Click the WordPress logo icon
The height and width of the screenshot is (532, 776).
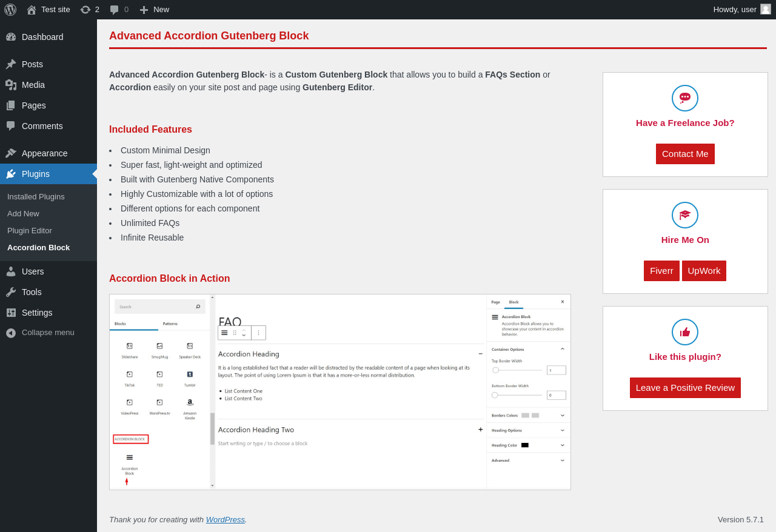pos(10,10)
